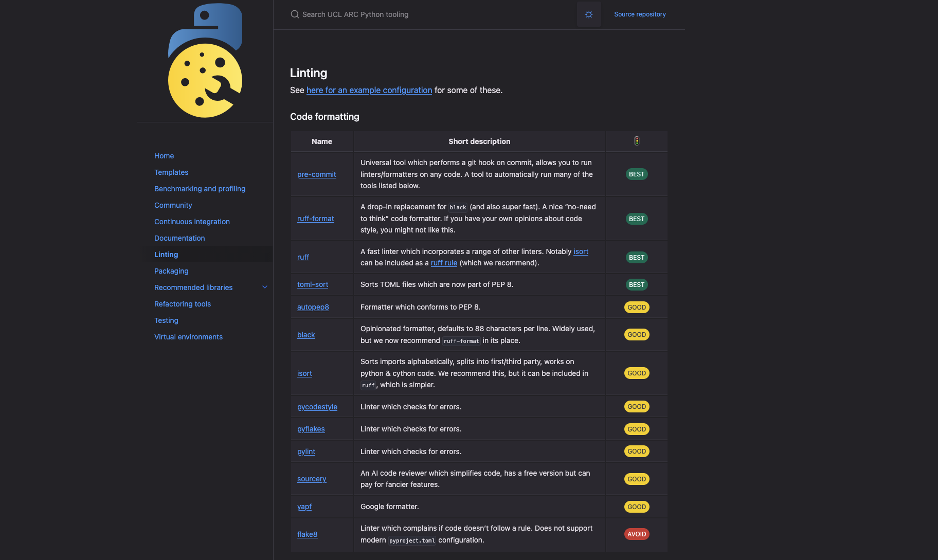The width and height of the screenshot is (938, 560).
Task: Open the Source repository link
Action: [640, 14]
